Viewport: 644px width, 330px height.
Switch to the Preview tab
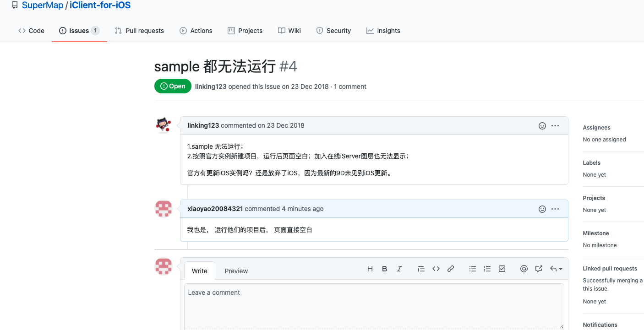(x=236, y=271)
